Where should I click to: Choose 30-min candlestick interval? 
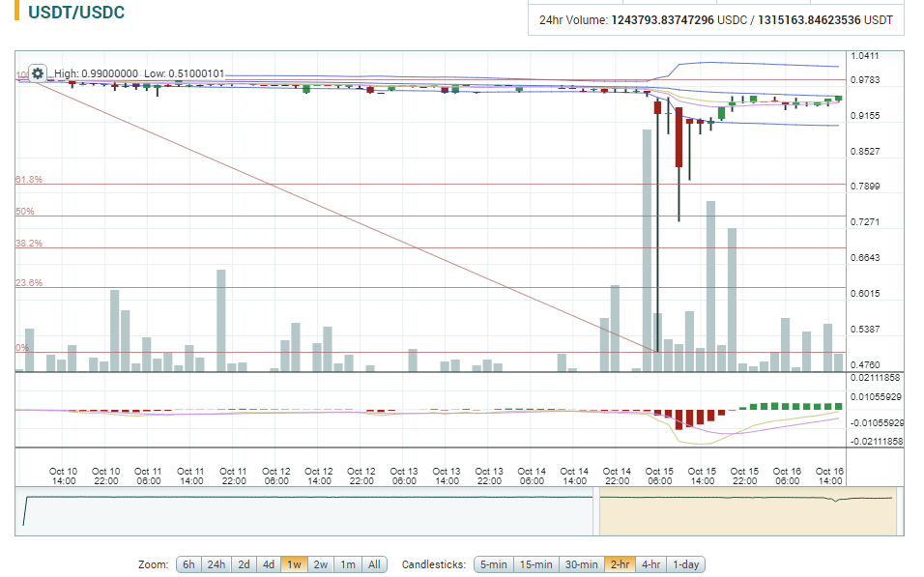click(x=583, y=564)
